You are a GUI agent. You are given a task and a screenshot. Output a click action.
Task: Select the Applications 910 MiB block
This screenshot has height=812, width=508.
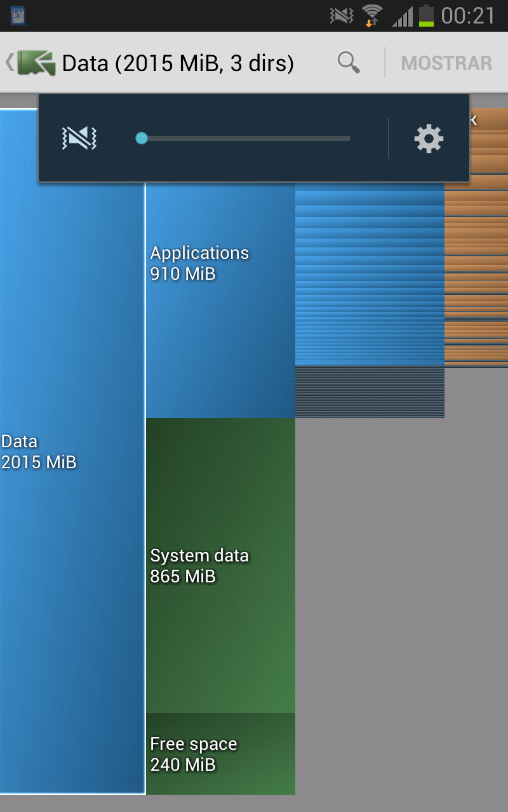pyautogui.click(x=220, y=301)
